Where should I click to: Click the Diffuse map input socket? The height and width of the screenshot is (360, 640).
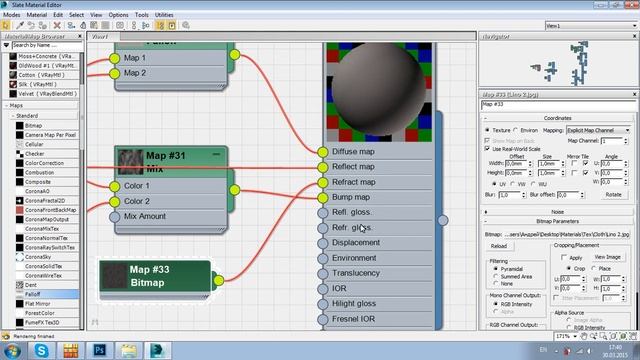click(322, 152)
